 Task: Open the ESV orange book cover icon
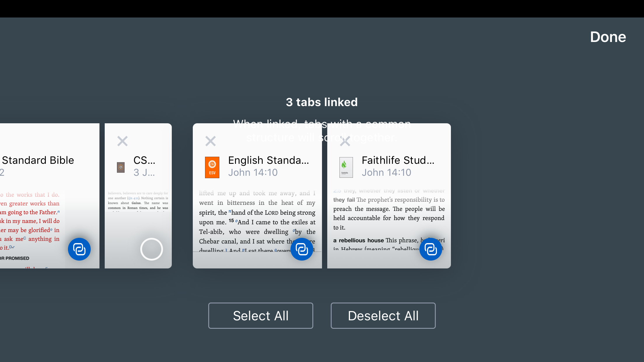212,167
